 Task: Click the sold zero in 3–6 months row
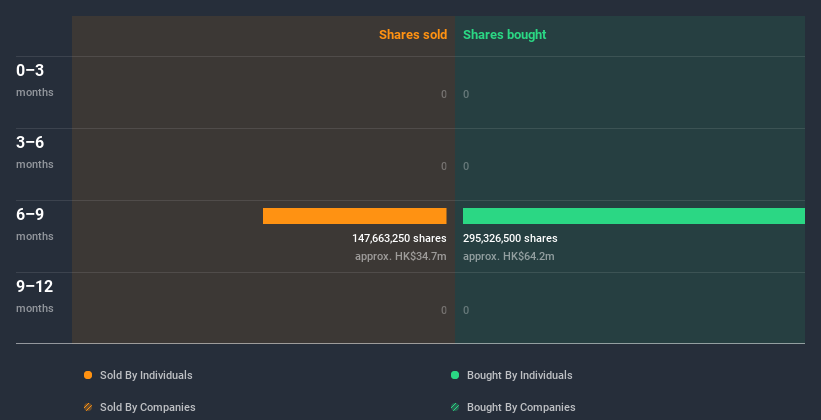pos(444,166)
